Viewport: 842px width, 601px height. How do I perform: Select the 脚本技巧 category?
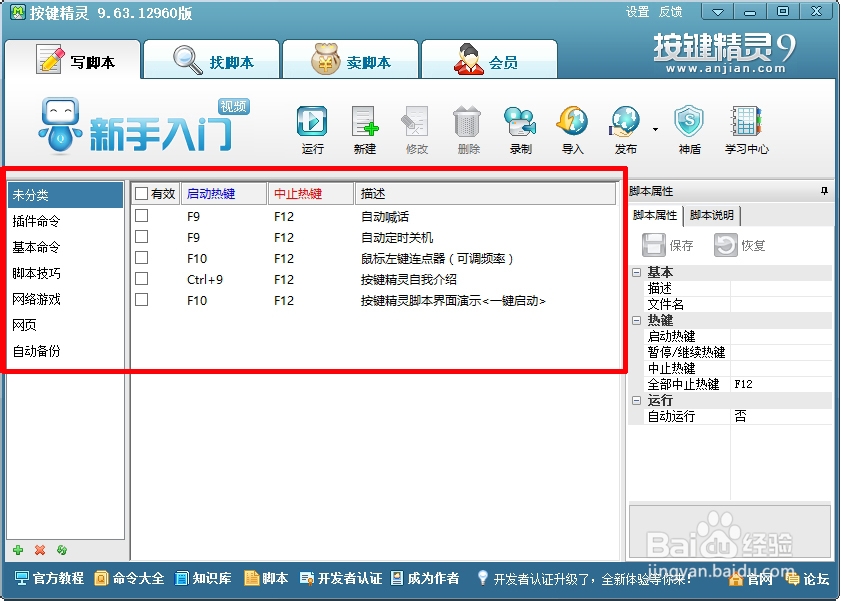pos(66,273)
